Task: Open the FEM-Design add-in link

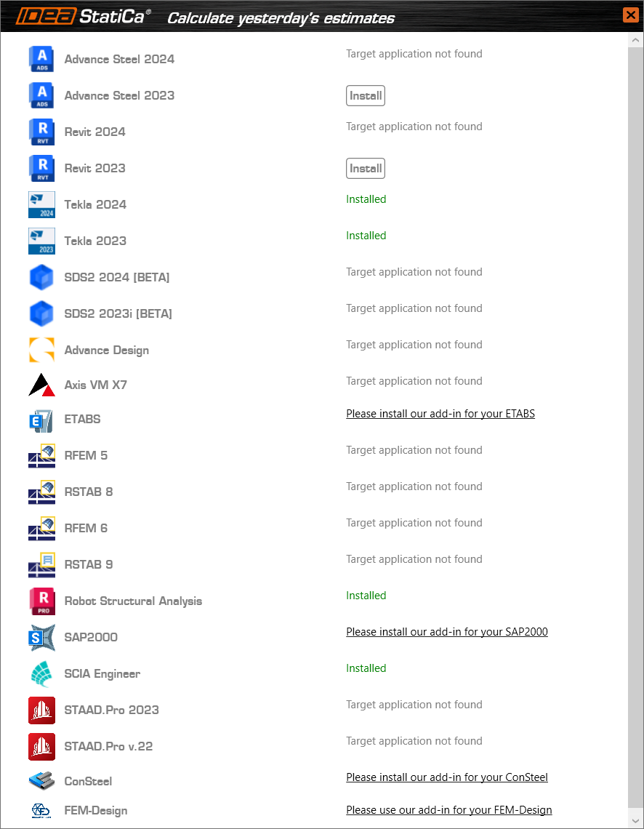Action: click(448, 810)
